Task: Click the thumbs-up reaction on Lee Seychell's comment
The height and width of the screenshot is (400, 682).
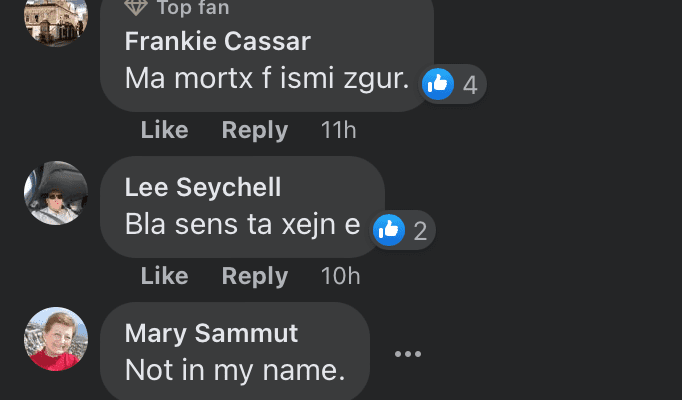Action: (x=389, y=230)
